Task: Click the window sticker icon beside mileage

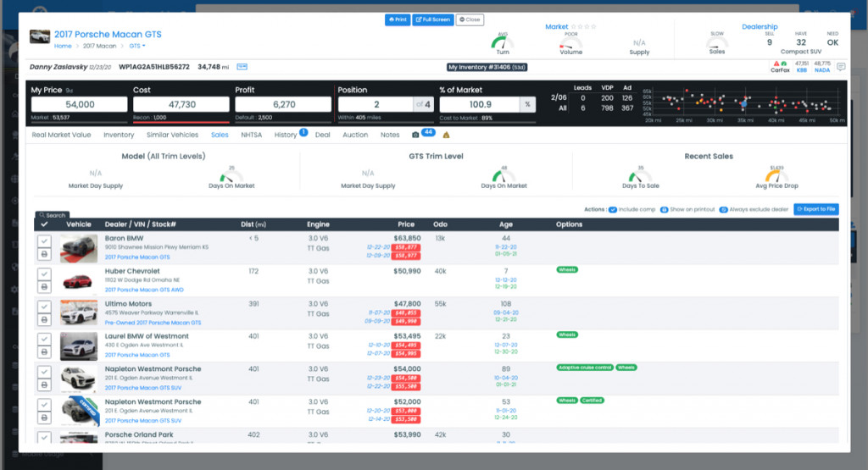Action: pyautogui.click(x=242, y=67)
